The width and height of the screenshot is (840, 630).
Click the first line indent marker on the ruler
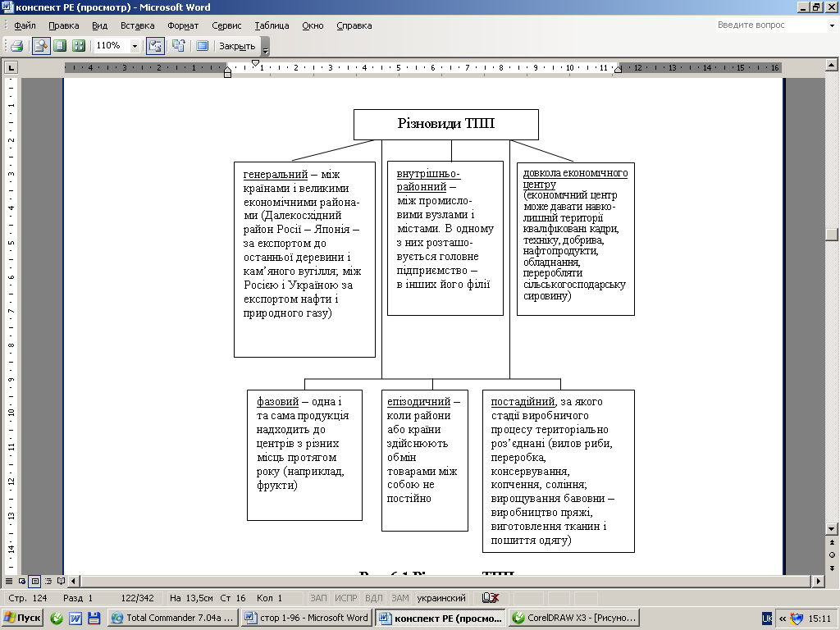[256, 63]
